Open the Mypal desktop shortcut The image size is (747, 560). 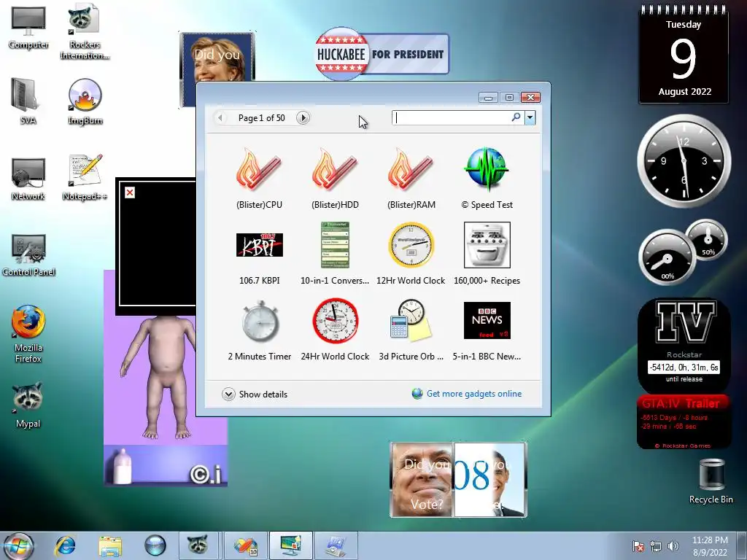point(28,405)
